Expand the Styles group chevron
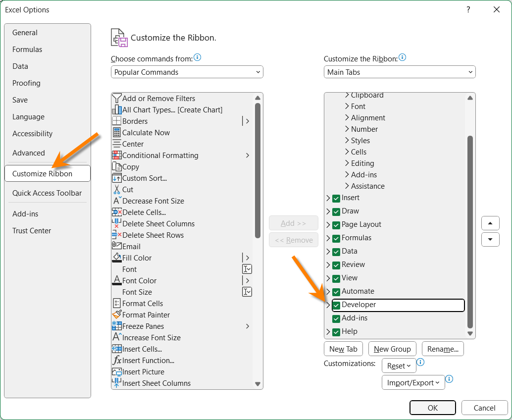This screenshot has width=512, height=420. tap(347, 141)
